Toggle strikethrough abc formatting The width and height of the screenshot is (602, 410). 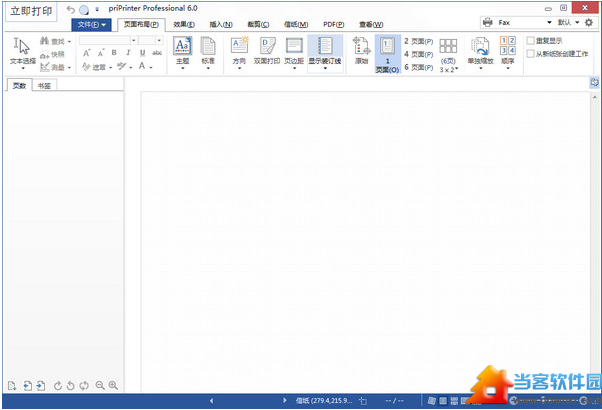click(157, 53)
